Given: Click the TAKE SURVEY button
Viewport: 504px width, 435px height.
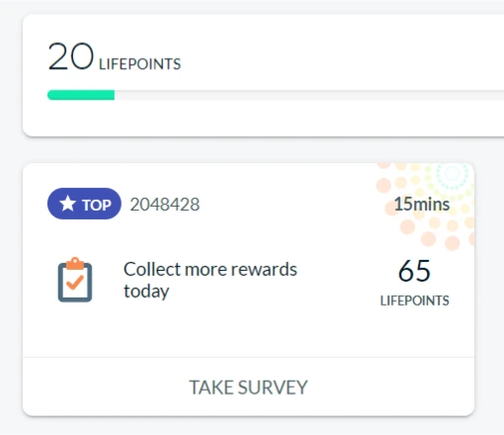Looking at the screenshot, I should pos(248,387).
